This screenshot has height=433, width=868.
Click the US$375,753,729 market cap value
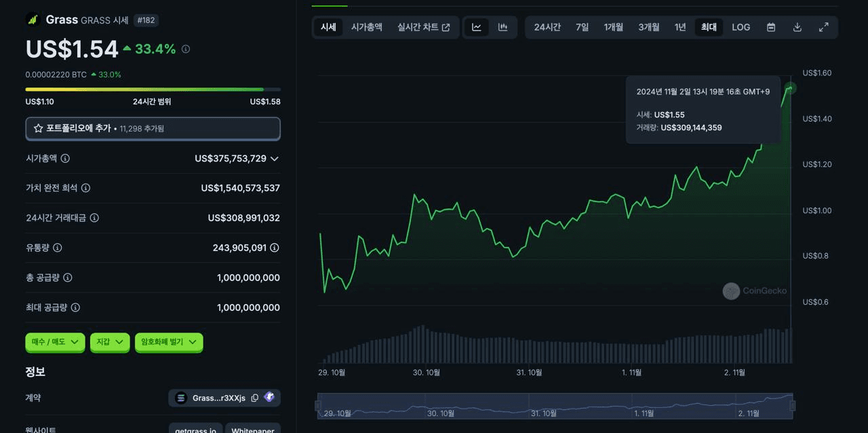point(231,158)
